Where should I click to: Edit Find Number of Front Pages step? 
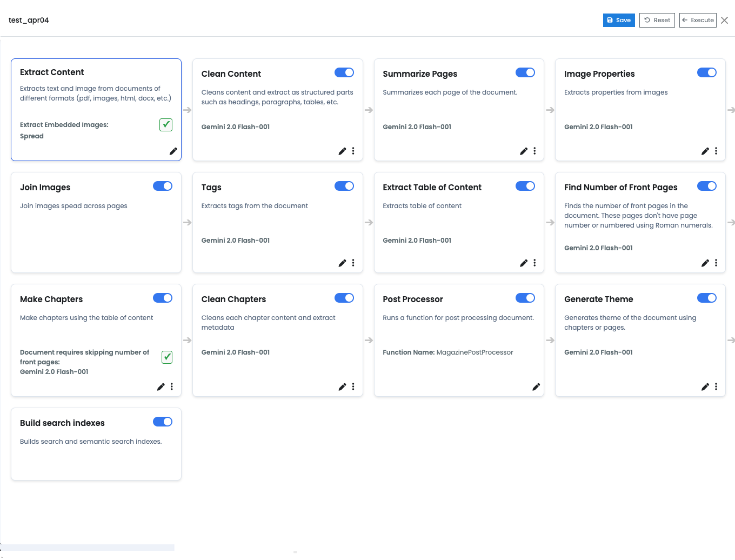[x=705, y=263]
